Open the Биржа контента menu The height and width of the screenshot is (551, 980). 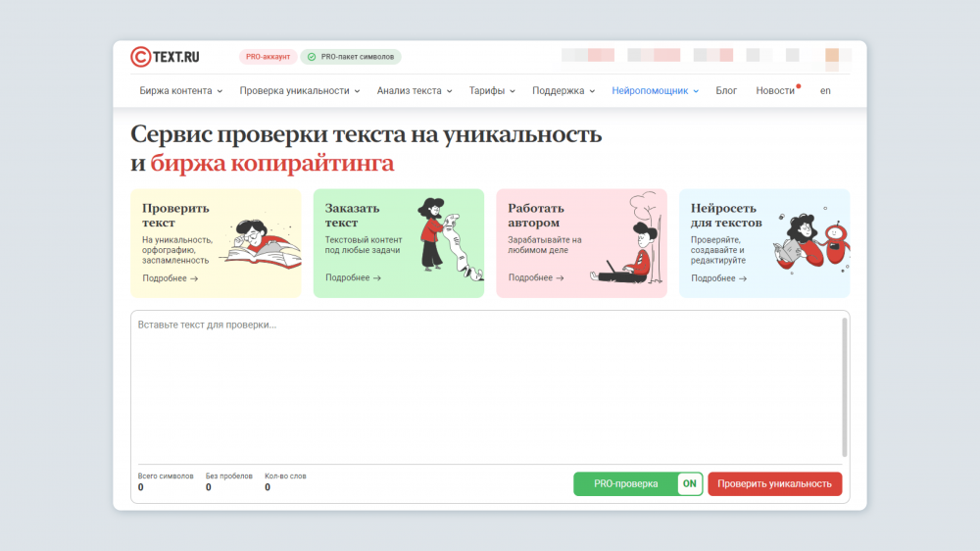click(x=180, y=90)
